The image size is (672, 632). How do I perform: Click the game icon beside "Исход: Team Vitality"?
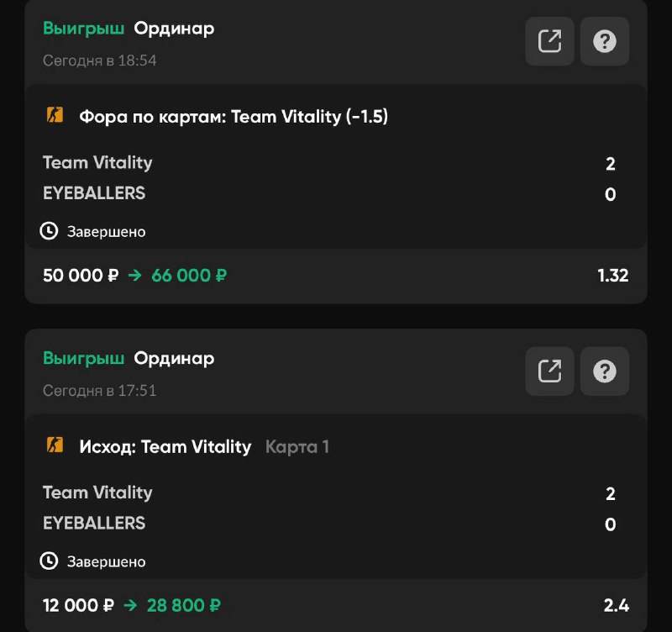55,445
